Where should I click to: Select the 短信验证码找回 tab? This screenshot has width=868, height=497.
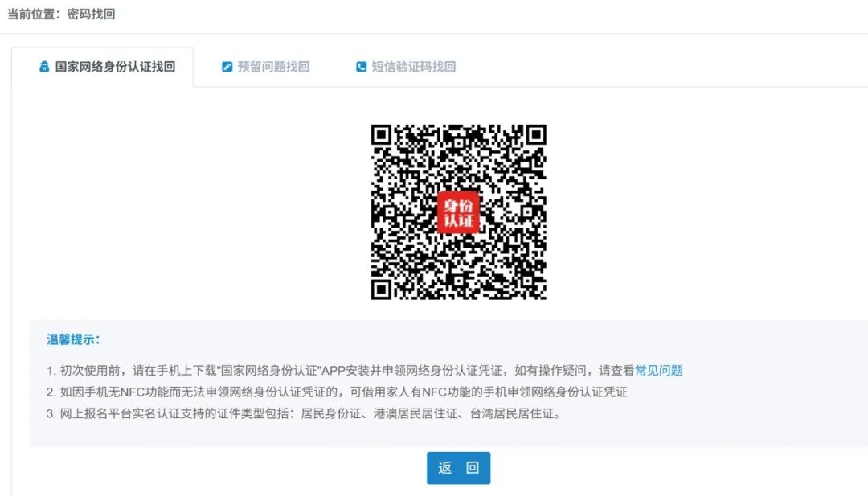point(413,67)
